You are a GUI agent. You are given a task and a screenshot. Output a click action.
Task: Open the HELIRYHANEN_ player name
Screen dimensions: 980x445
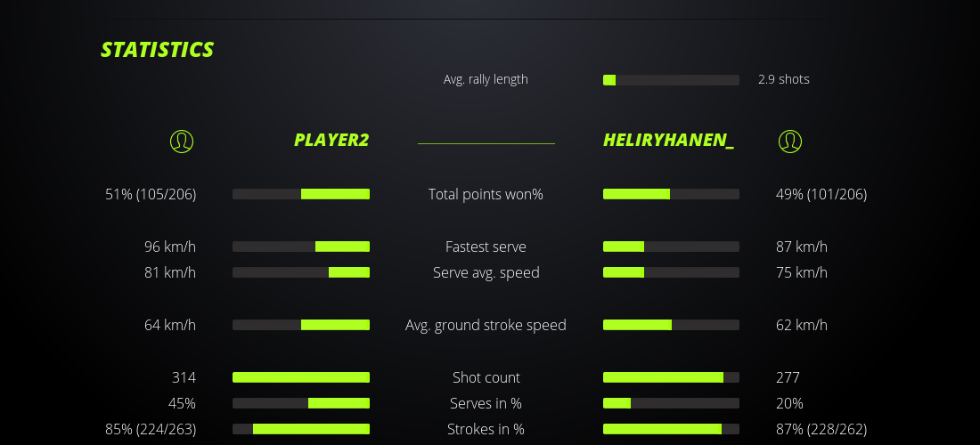(x=668, y=141)
